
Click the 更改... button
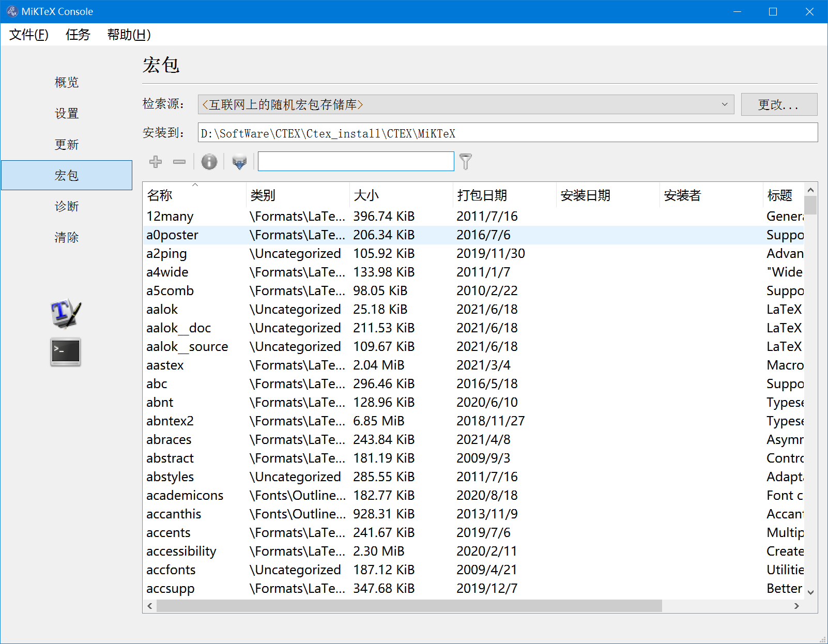(779, 104)
